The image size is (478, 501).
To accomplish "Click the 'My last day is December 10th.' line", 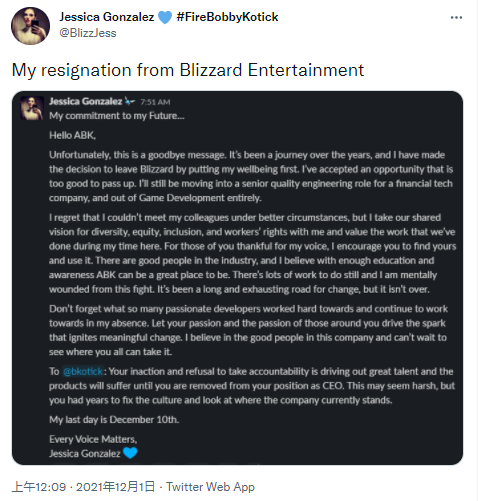I will click(114, 420).
